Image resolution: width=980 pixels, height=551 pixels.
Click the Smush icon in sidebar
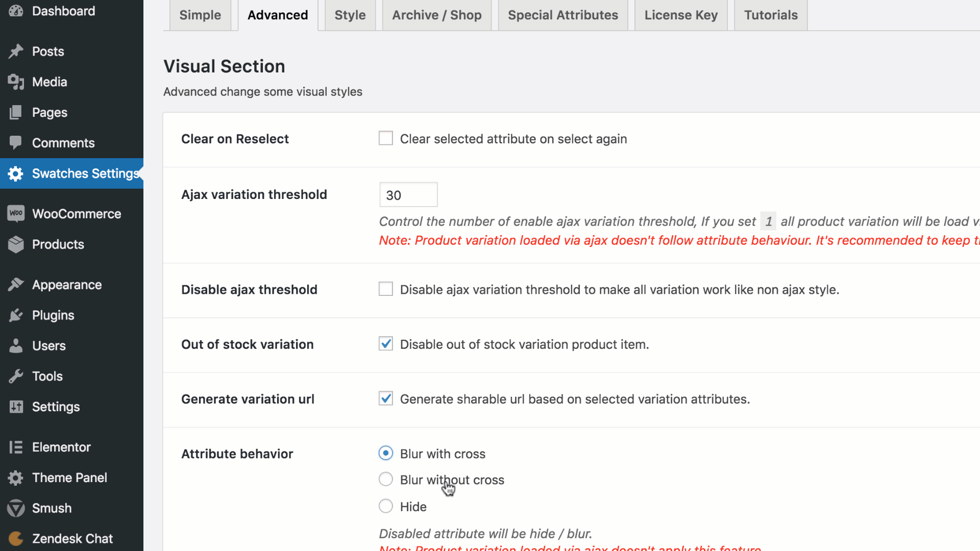[x=16, y=508]
